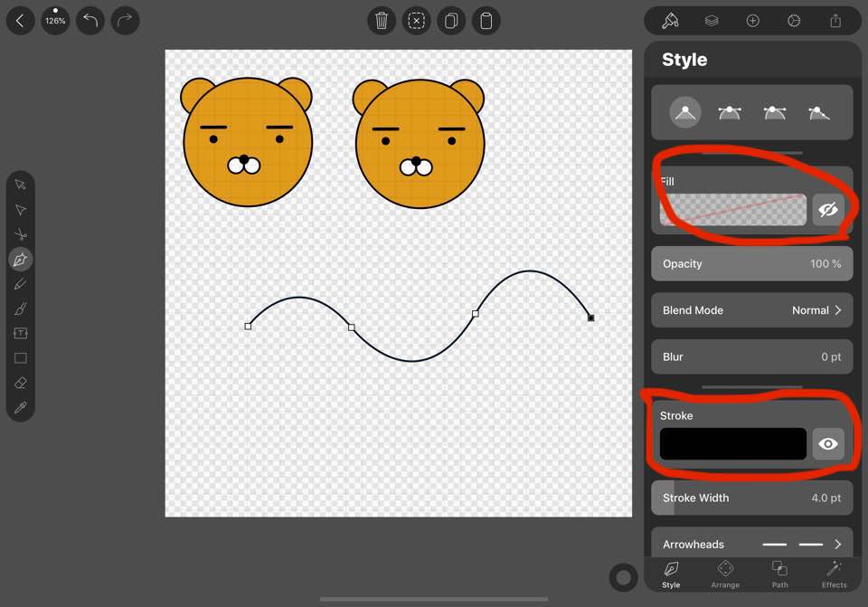This screenshot has height=607, width=868.
Task: Select the Pencil tool
Action: point(21,284)
